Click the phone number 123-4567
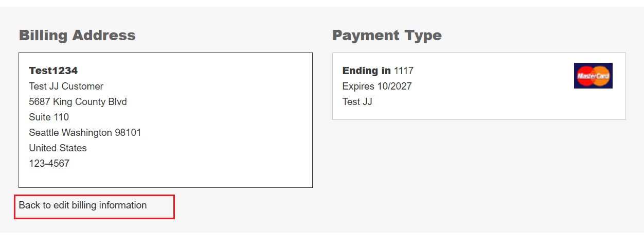The height and width of the screenshot is (246, 644). click(x=49, y=164)
